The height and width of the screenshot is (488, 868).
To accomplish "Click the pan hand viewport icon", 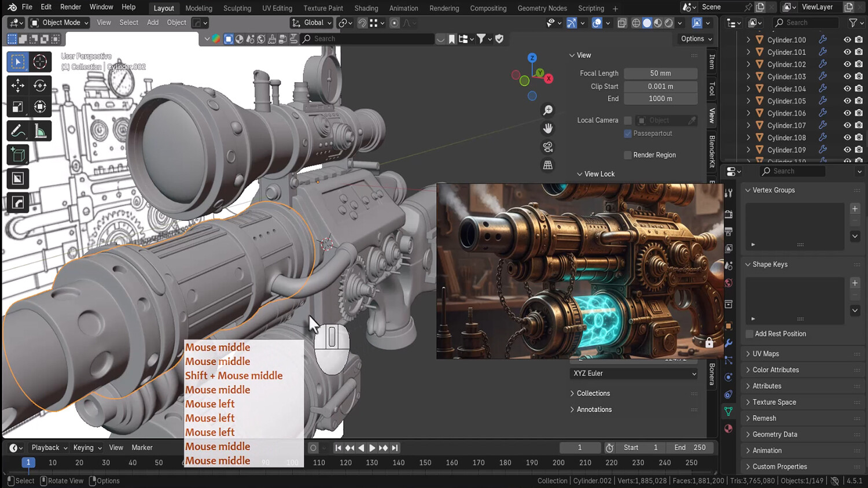I will (547, 128).
